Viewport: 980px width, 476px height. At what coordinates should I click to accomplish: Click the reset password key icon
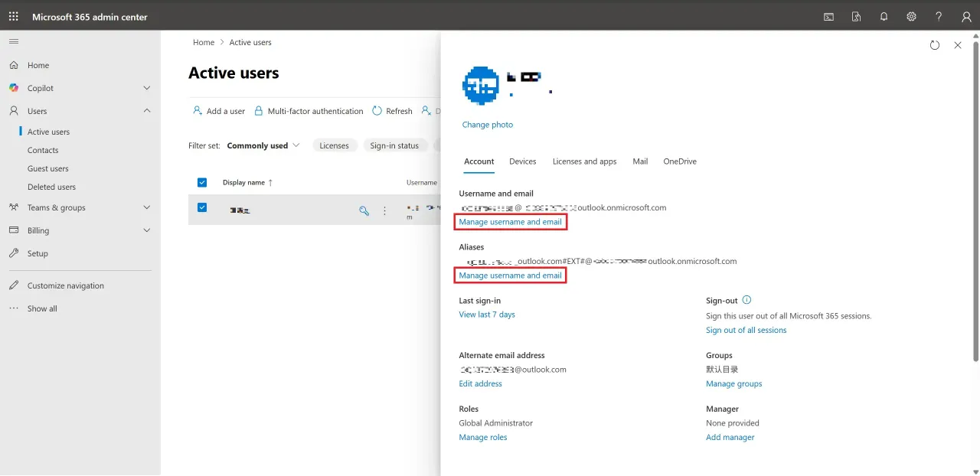(x=364, y=210)
